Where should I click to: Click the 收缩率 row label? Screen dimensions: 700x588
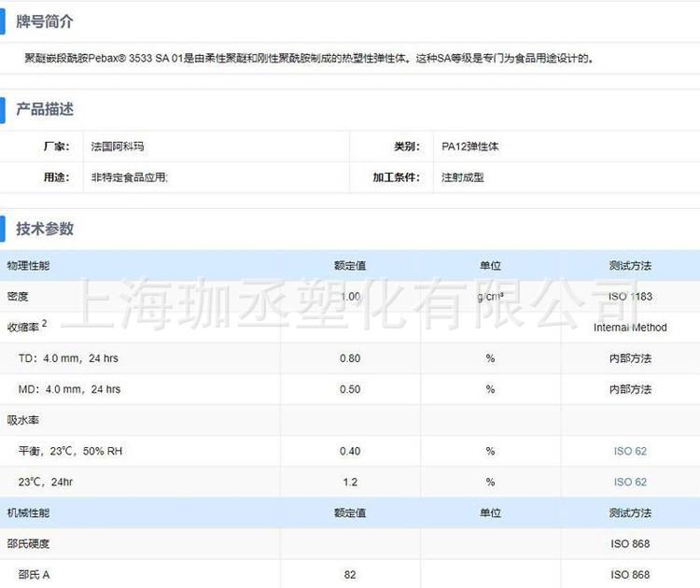[27, 326]
